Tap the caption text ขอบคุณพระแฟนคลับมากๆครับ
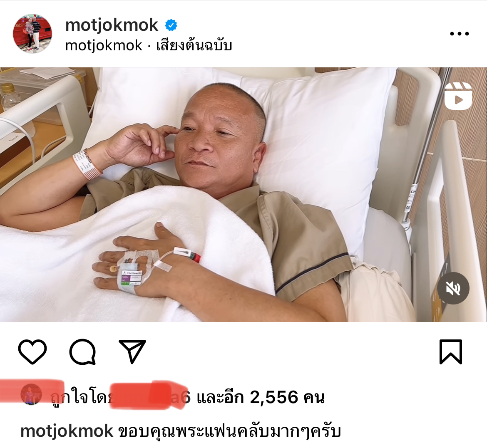487x448 pixels. pos(230,431)
